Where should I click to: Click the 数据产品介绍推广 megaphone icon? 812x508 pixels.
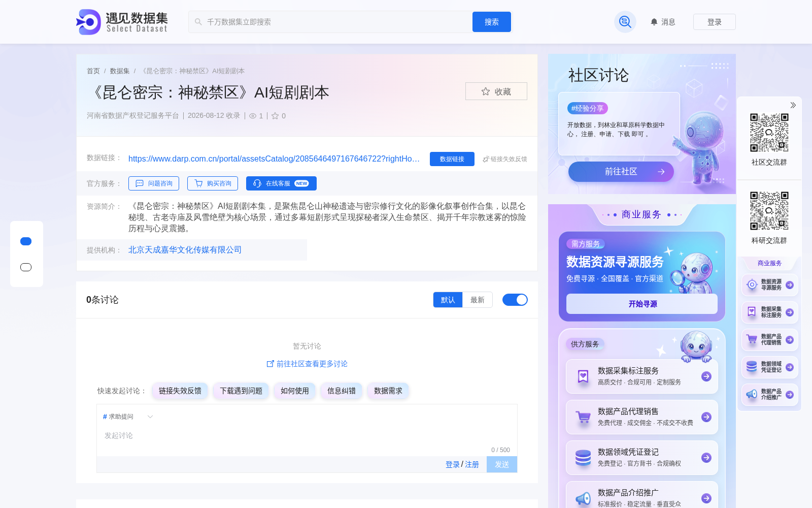tap(583, 498)
